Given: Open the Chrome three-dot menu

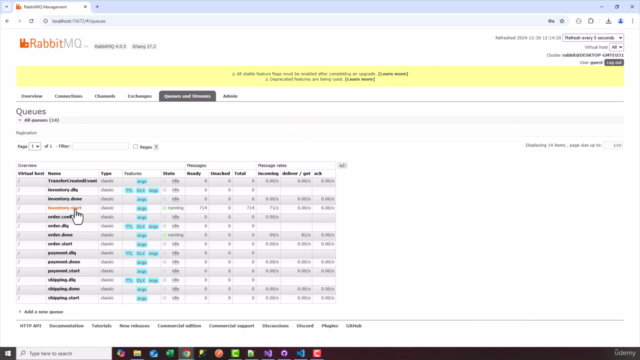Looking at the screenshot, I should point(633,21).
